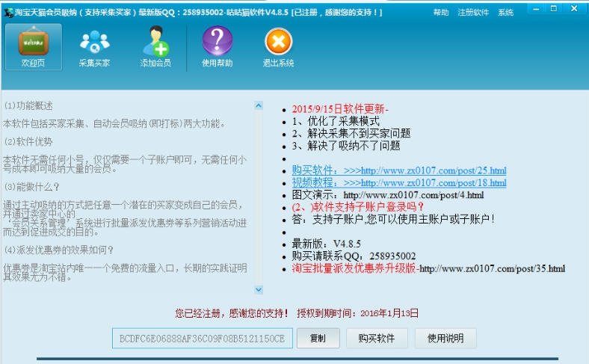The image size is (589, 364).
Task: Click the (3)能做什么？ heading
Action: point(31,187)
